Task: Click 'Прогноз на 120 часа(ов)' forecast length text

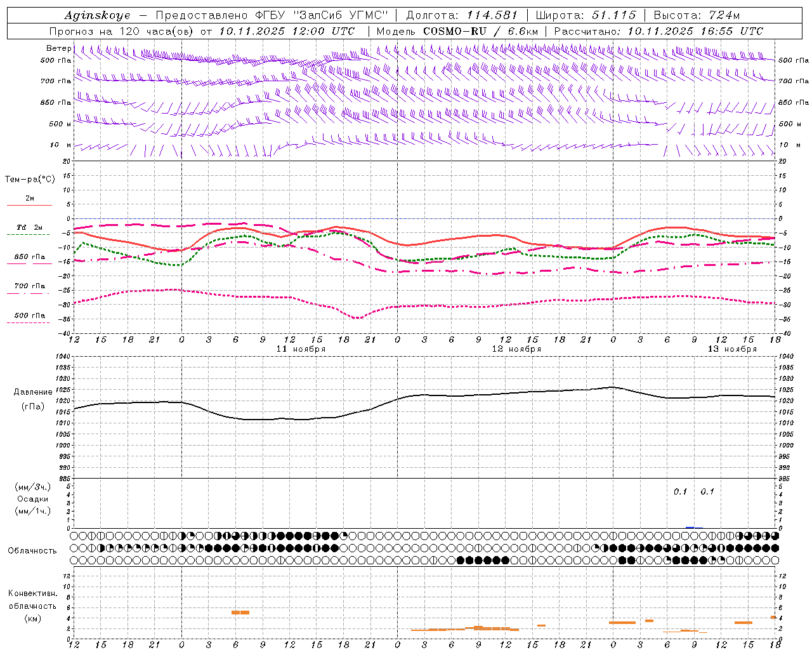Action: point(122,31)
